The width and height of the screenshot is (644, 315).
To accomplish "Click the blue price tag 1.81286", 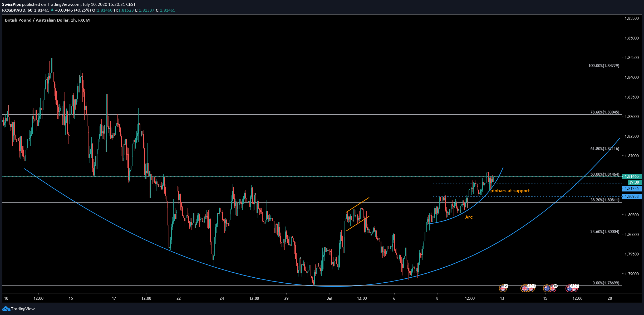I will [x=632, y=189].
